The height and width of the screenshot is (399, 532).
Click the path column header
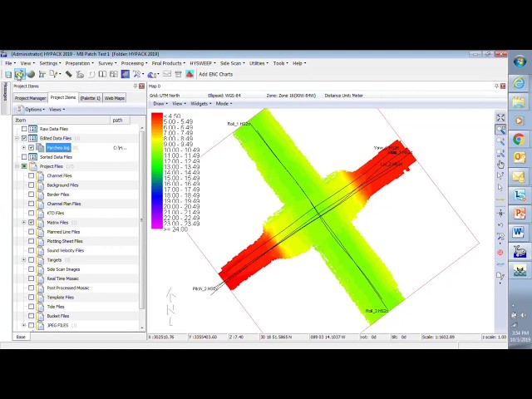pos(120,120)
